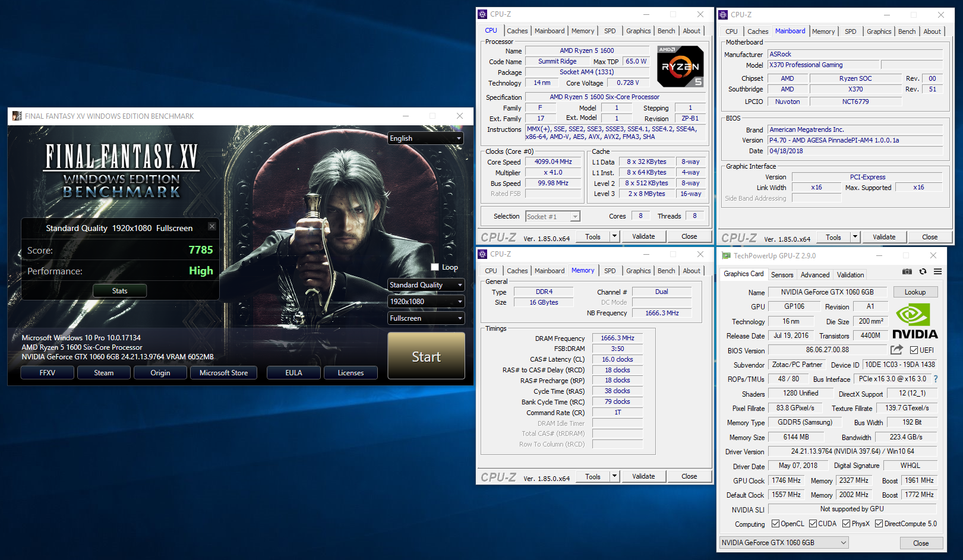This screenshot has height=560, width=963.
Task: Select Graphics Card tab in GPU-Z
Action: [743, 274]
